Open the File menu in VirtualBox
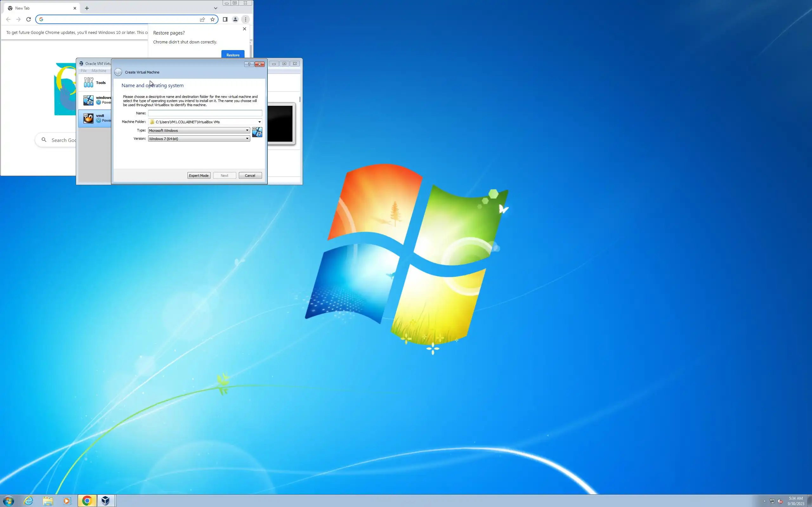 pos(83,71)
